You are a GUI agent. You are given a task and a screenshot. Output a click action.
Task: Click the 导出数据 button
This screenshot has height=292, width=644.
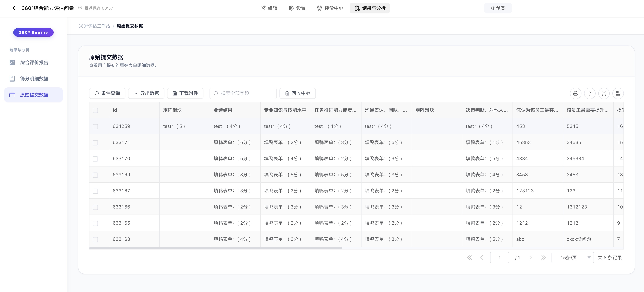[x=146, y=93]
